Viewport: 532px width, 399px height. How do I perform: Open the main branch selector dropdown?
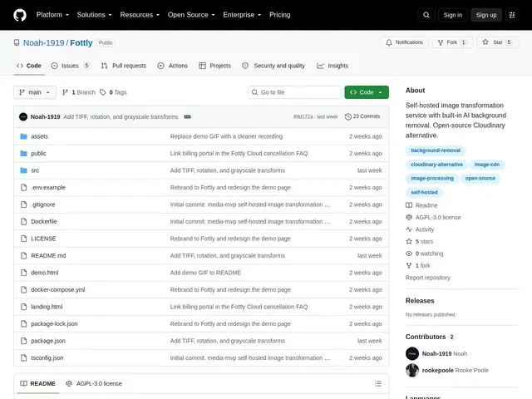(35, 92)
